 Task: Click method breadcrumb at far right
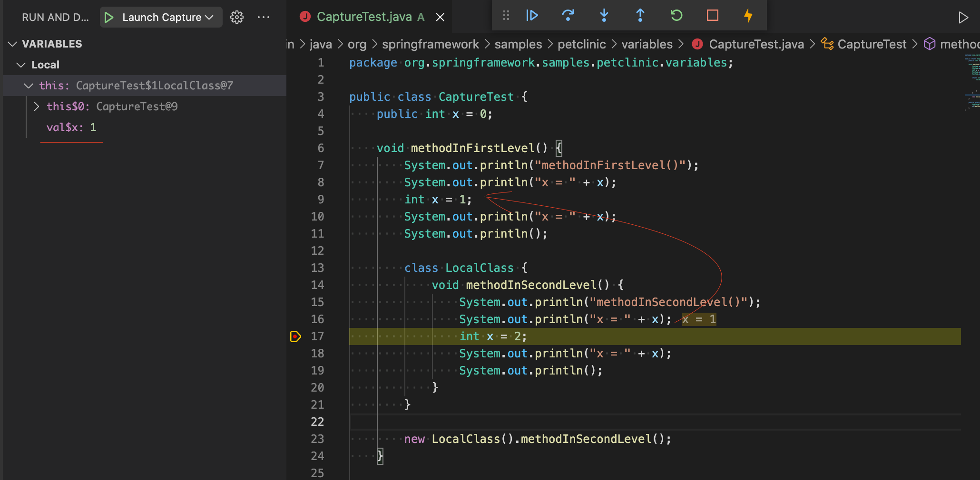pyautogui.click(x=951, y=44)
